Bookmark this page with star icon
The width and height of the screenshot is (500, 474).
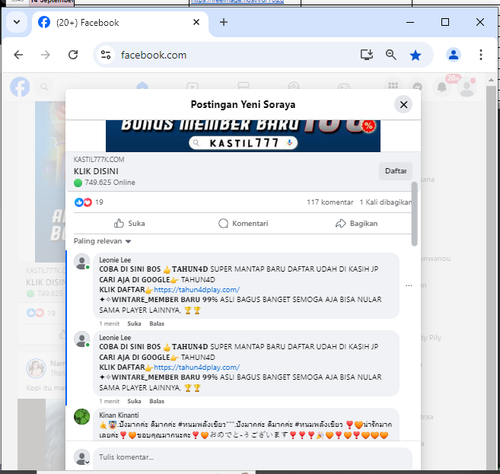(x=415, y=55)
